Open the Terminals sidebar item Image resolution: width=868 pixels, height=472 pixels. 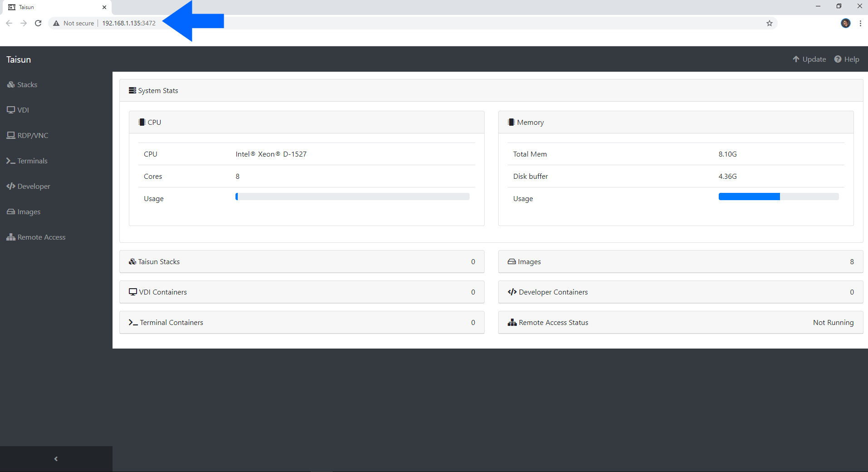pyautogui.click(x=27, y=161)
